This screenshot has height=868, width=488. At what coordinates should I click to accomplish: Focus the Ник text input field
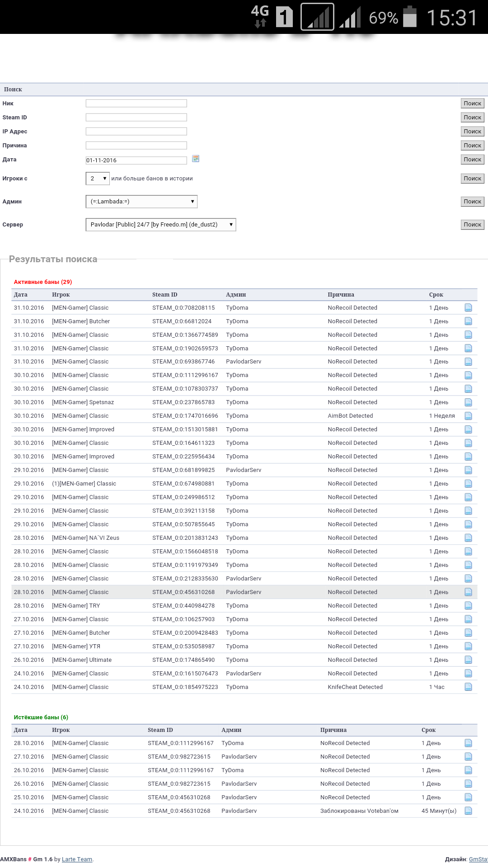[136, 104]
